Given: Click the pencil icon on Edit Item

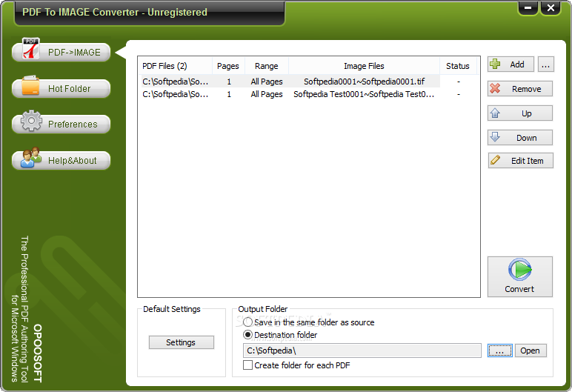Looking at the screenshot, I should pyautogui.click(x=496, y=160).
